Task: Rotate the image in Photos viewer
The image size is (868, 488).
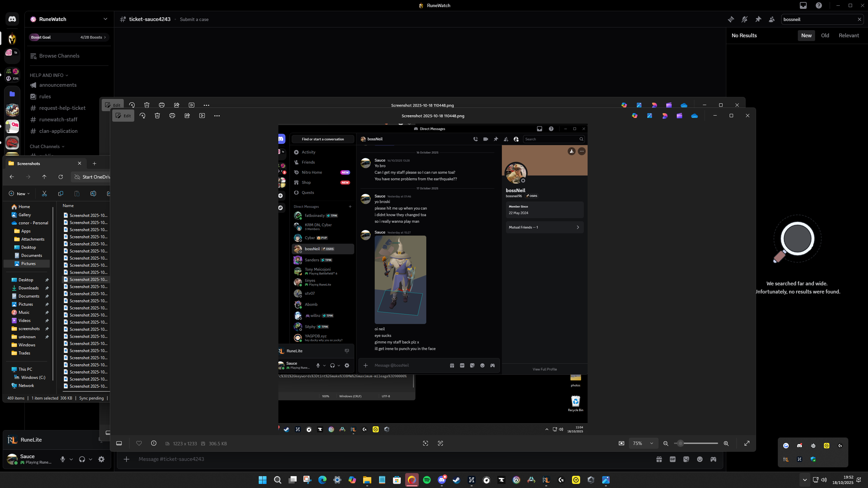Action: pos(142,116)
